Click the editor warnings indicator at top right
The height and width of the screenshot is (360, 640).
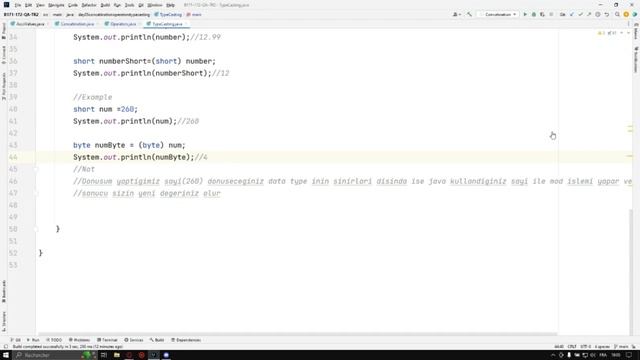(607, 33)
